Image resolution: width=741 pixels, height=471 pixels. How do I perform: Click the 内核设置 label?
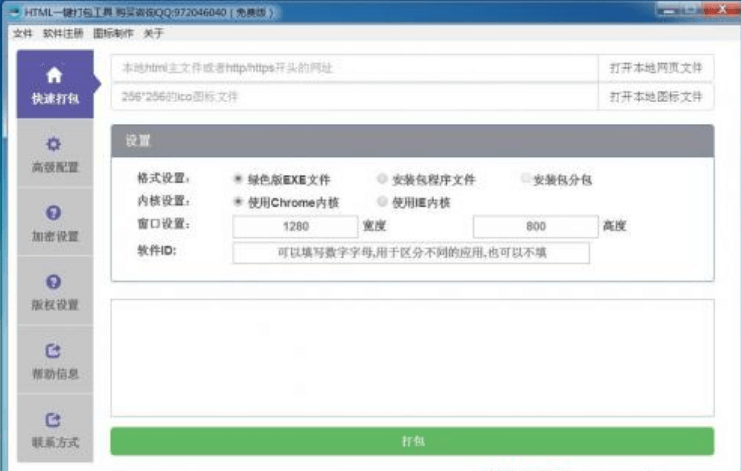click(x=163, y=201)
